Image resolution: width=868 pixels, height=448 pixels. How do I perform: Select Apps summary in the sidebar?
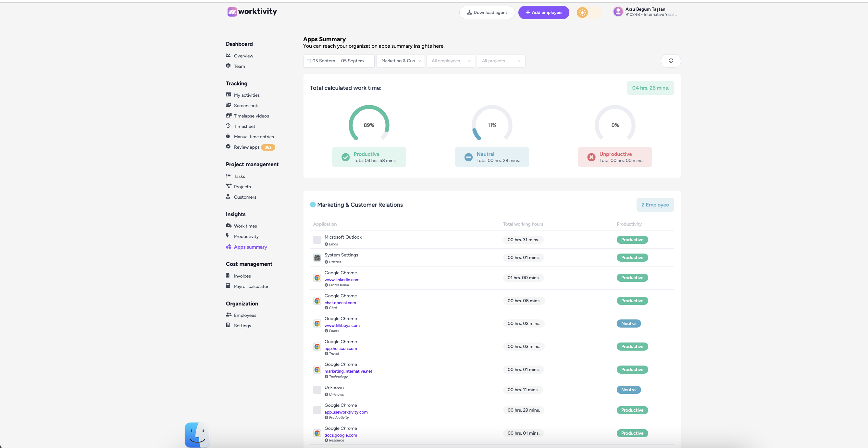250,247
